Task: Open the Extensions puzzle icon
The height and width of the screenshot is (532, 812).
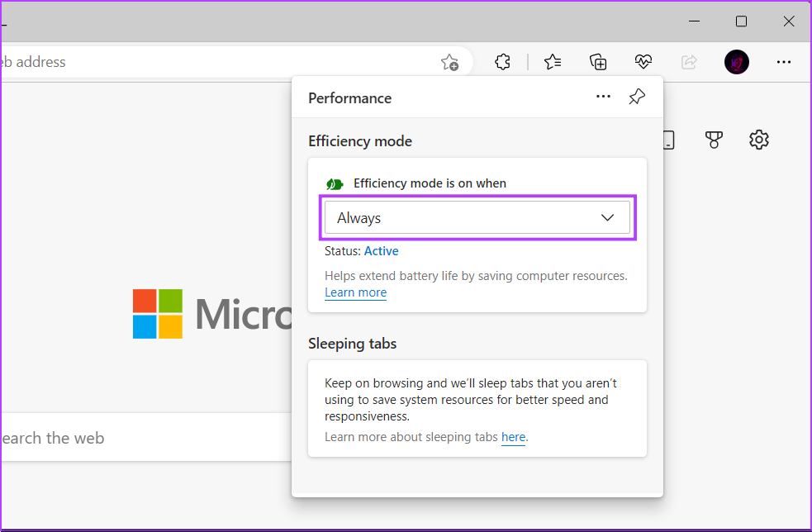Action: tap(502, 62)
